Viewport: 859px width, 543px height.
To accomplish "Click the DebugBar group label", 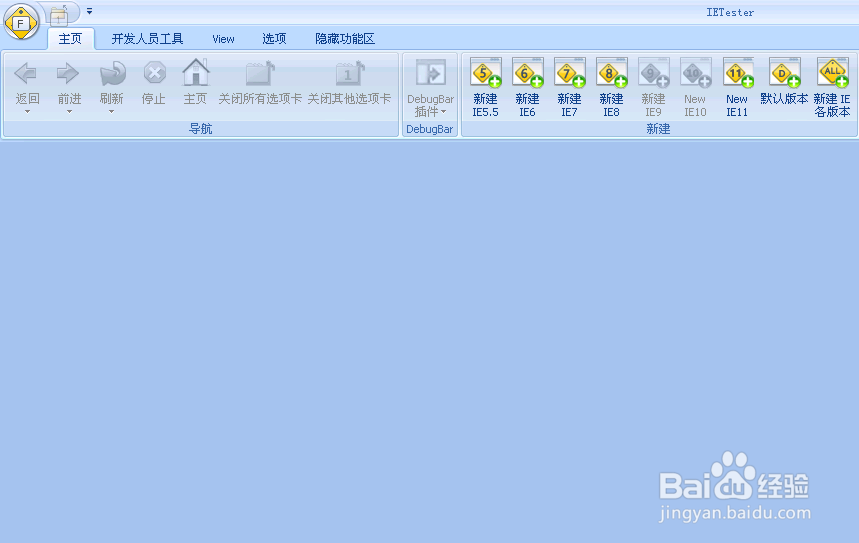I will coord(430,129).
